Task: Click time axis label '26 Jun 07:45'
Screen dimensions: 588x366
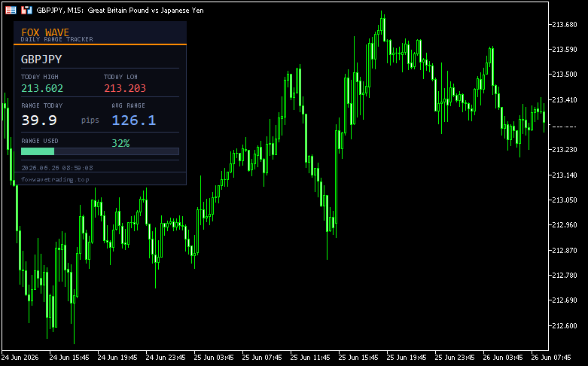Action: [551, 358]
